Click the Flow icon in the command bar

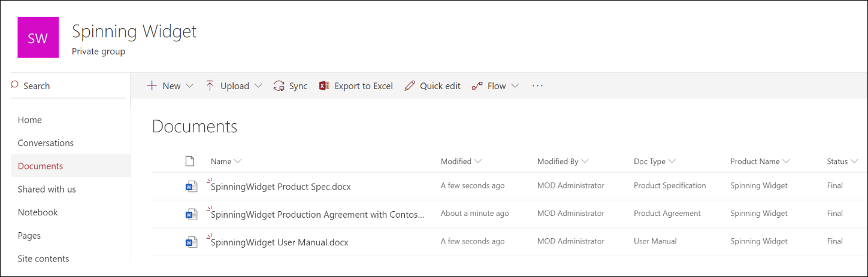click(477, 86)
